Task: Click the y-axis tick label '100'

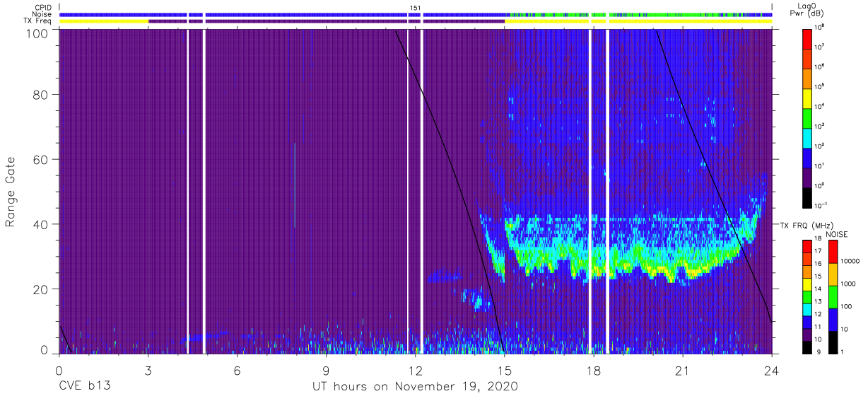Action: click(x=39, y=33)
